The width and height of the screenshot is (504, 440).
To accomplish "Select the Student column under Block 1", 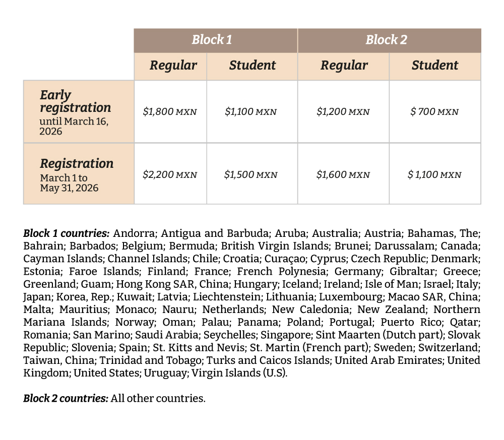I will 252,66.
